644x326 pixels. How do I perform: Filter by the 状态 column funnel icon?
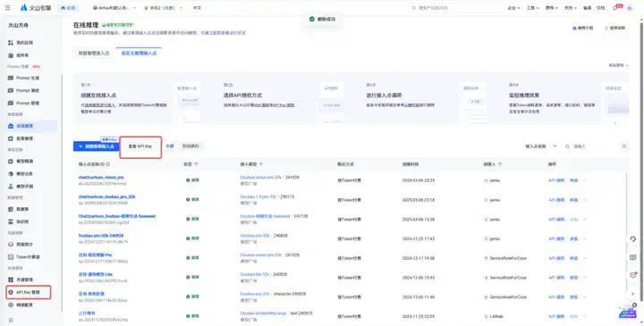tap(196, 164)
